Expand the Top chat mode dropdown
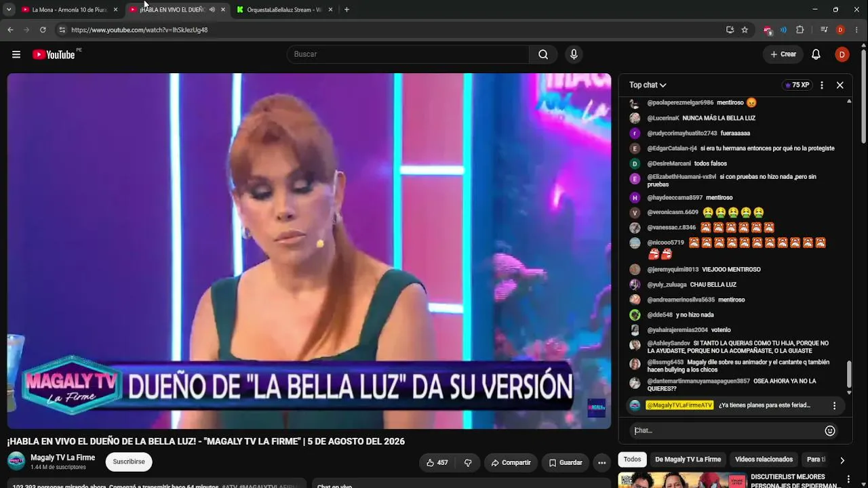 (648, 85)
